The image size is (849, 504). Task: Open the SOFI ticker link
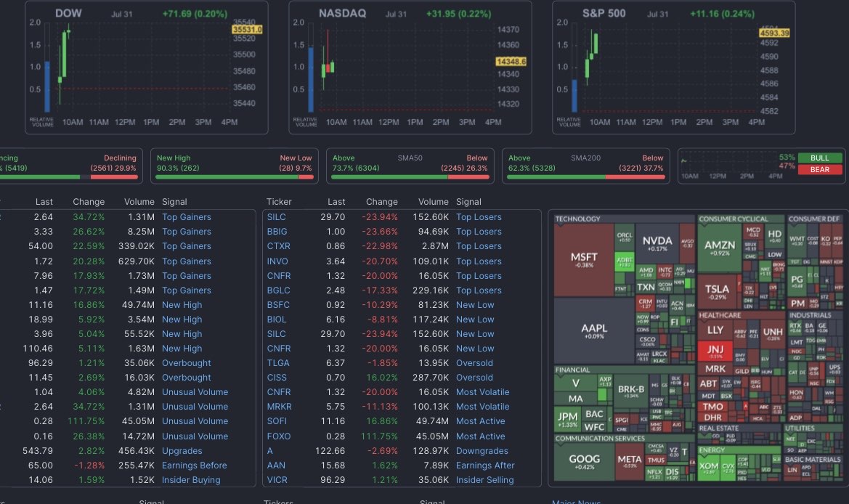[277, 421]
